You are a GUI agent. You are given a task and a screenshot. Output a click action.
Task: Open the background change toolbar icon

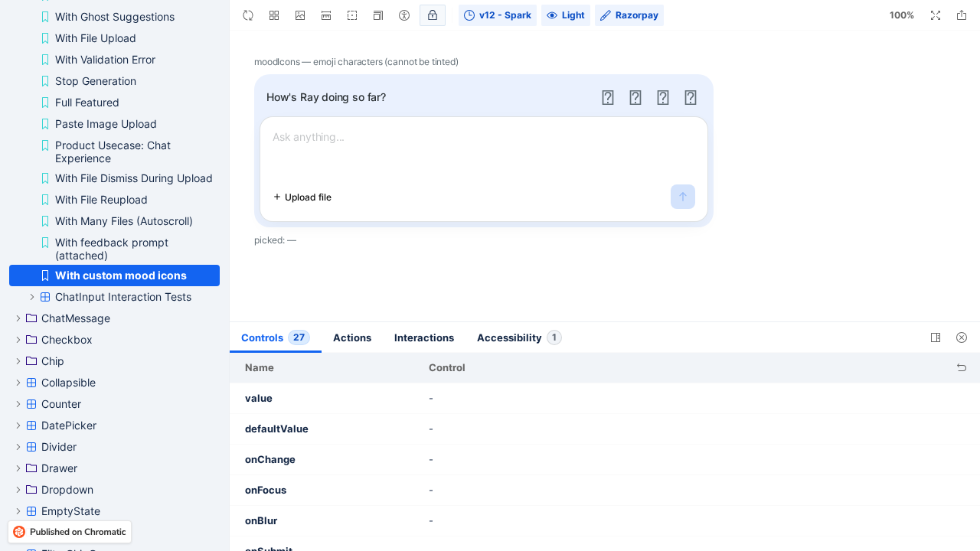[300, 15]
